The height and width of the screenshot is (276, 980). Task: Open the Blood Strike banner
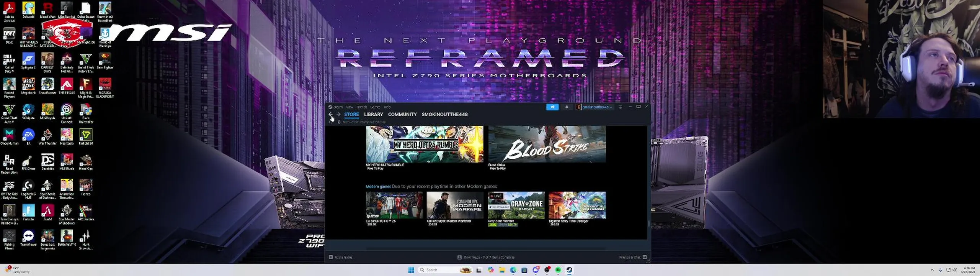click(547, 144)
